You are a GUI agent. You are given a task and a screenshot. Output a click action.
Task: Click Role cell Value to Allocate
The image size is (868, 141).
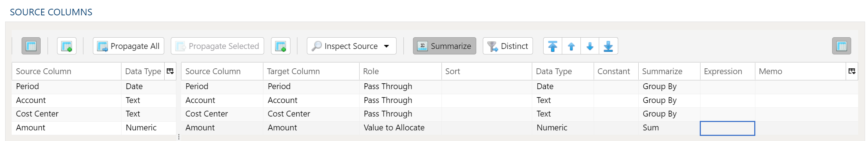pyautogui.click(x=400, y=128)
